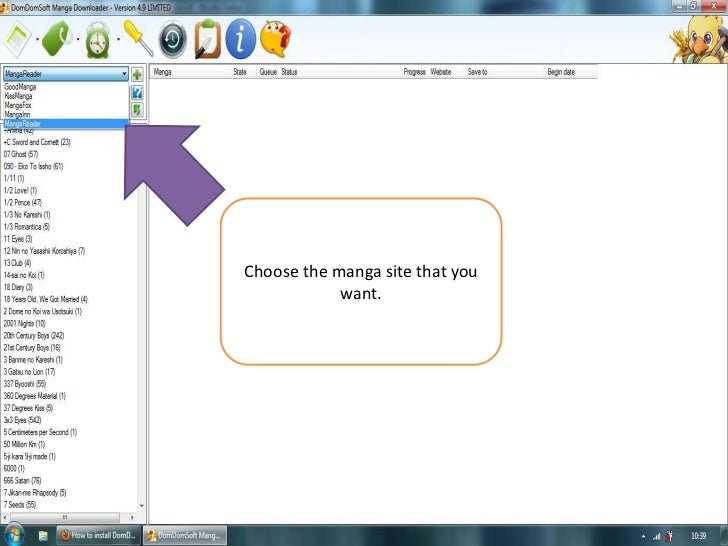The width and height of the screenshot is (728, 546).
Task: Click the question-mark smiley help icon
Action: [x=275, y=39]
